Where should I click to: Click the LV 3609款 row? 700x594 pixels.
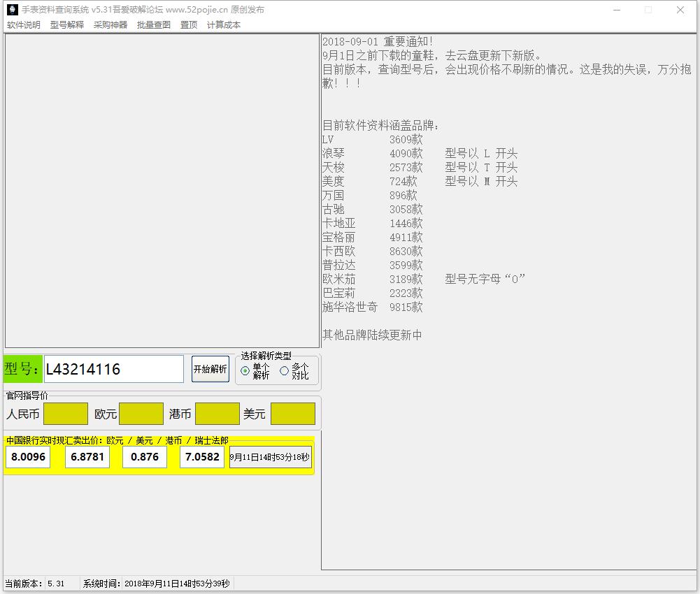(372, 140)
